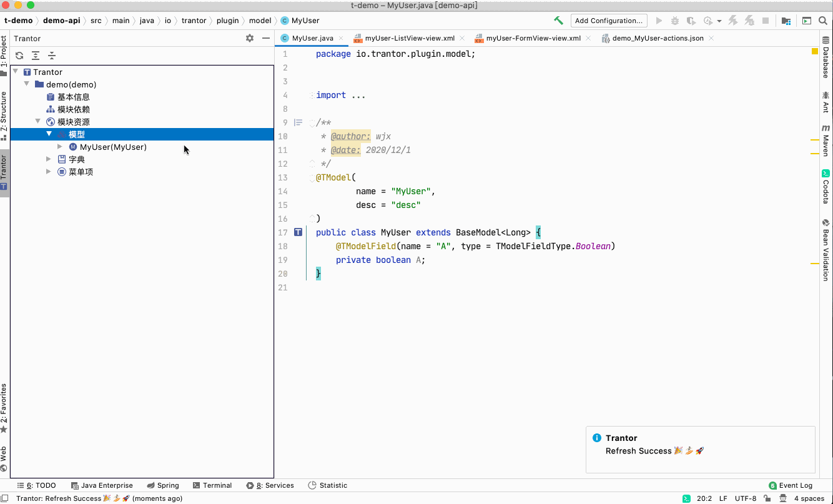Viewport: 833px width, 504px height.
Task: Click the doc comment gutter icon at line 9
Action: click(x=298, y=122)
